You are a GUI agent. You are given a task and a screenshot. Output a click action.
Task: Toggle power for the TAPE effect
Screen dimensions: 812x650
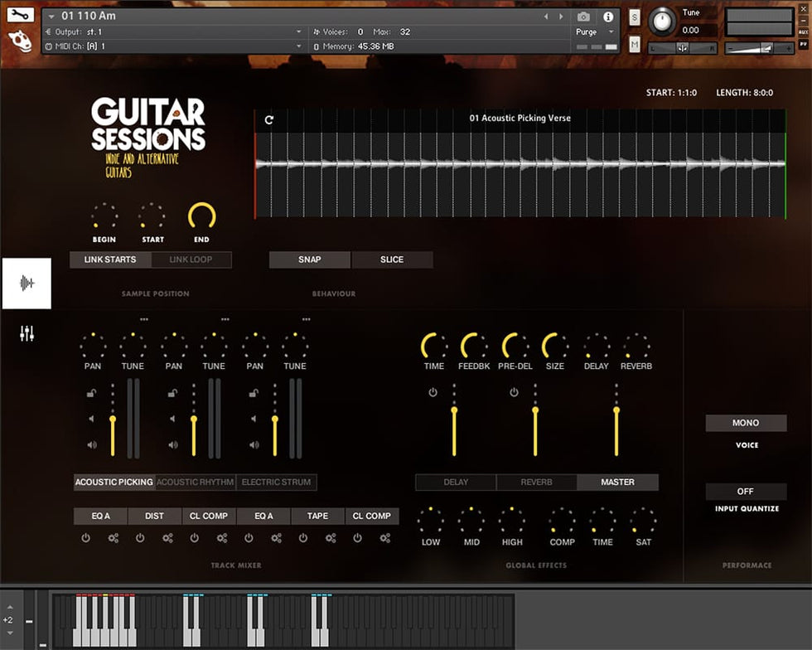point(303,538)
